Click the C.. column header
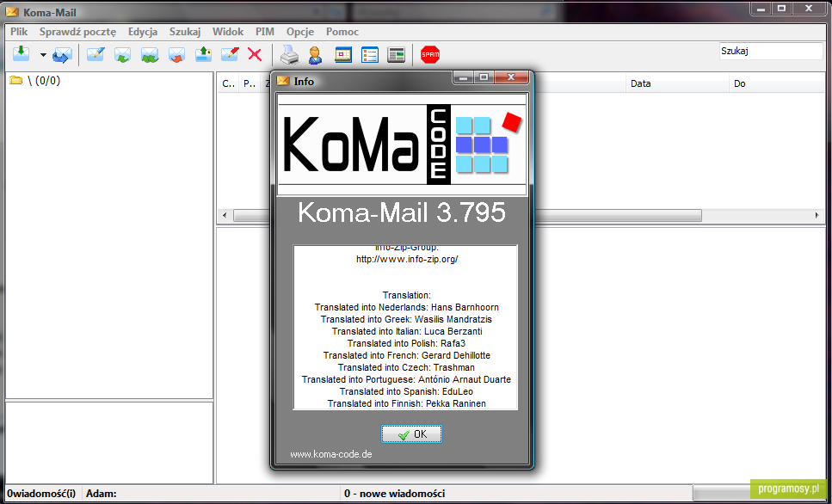Screen dimensions: 832x504 click(228, 83)
